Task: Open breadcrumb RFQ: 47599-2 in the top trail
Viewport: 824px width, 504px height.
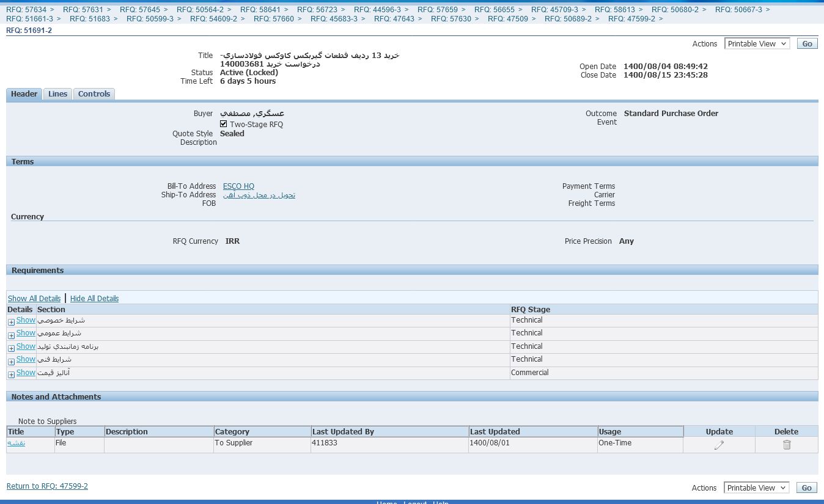Action: pos(631,19)
